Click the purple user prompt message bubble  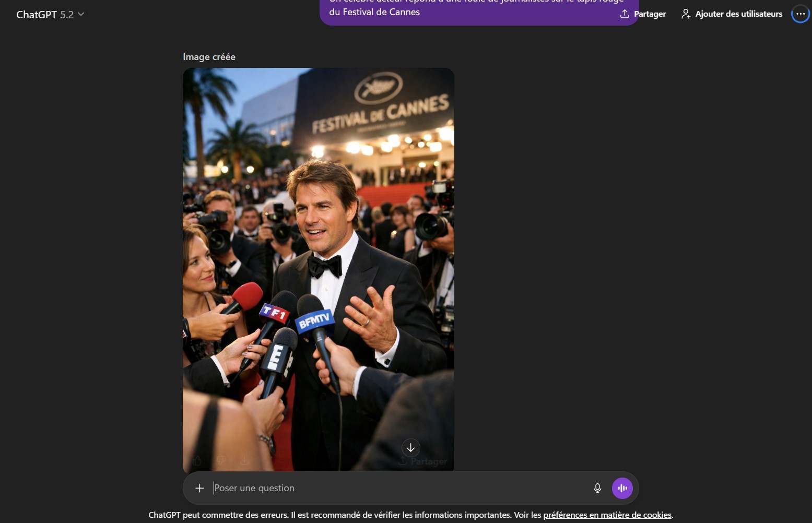click(x=470, y=11)
